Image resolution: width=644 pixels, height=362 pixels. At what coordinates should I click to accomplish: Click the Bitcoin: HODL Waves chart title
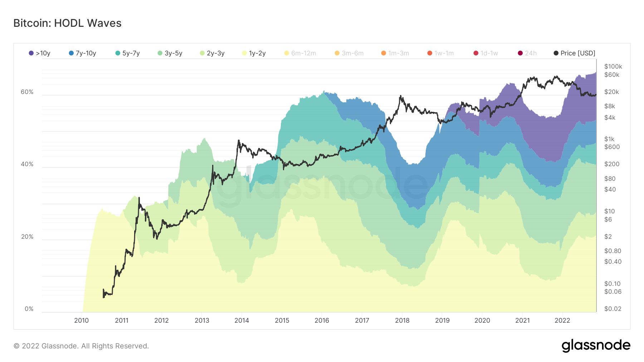[x=67, y=23]
